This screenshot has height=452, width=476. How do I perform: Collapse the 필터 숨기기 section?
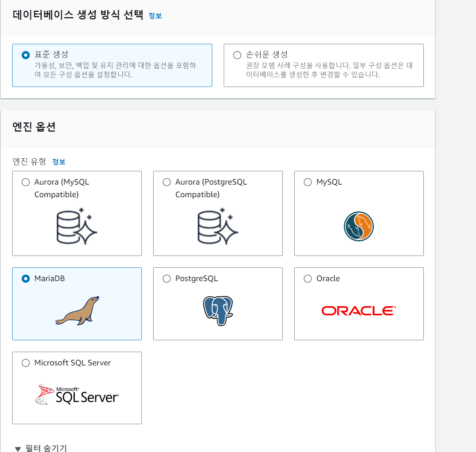pos(41,448)
